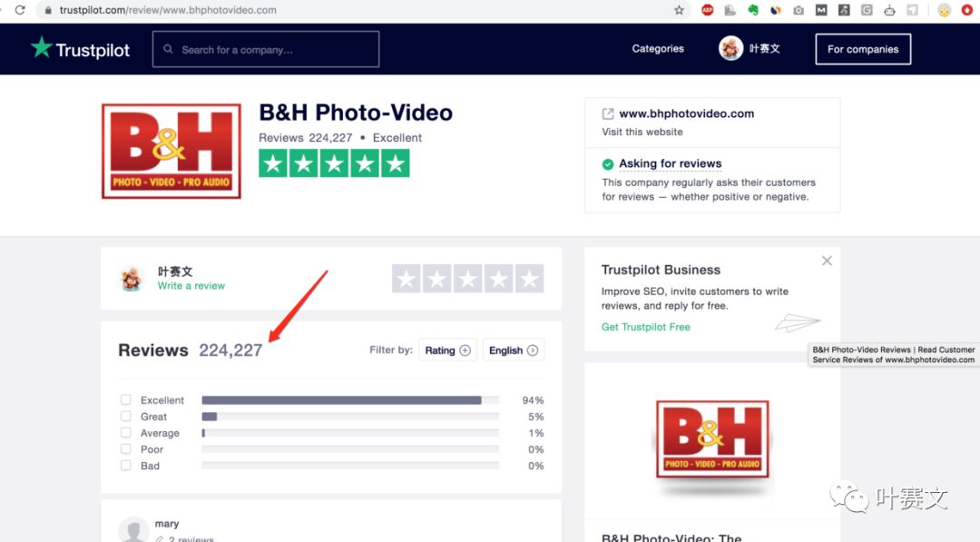Check the Bad rating filter
This screenshot has width=980, height=542.
pyautogui.click(x=125, y=465)
